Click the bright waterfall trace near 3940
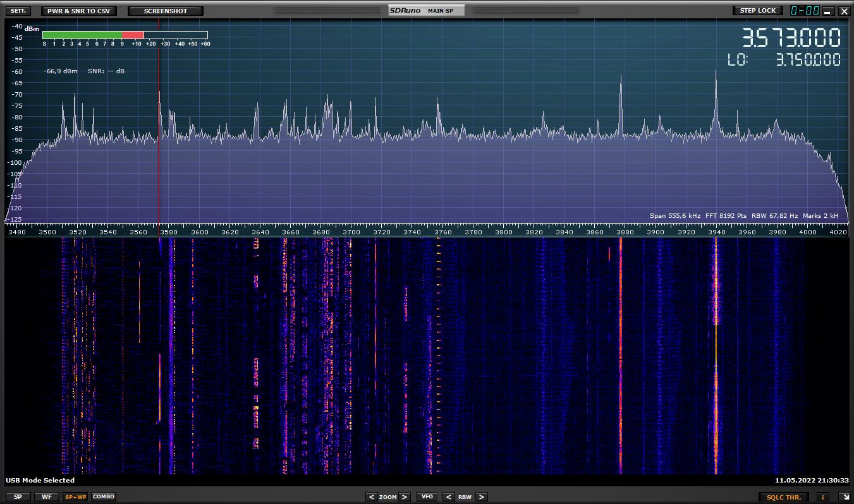 716,356
